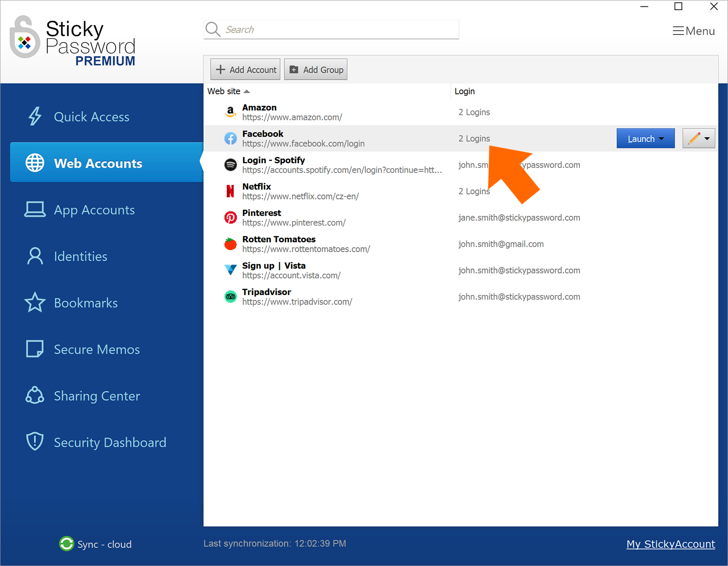Screen dimensions: 728x566
Task: Click john.smith@gmail.com login
Action: tap(501, 244)
